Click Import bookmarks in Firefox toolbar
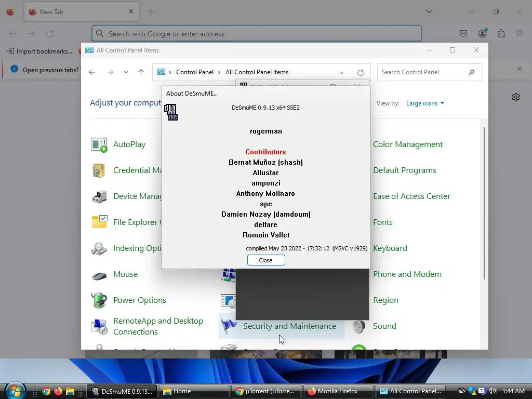 coord(39,51)
